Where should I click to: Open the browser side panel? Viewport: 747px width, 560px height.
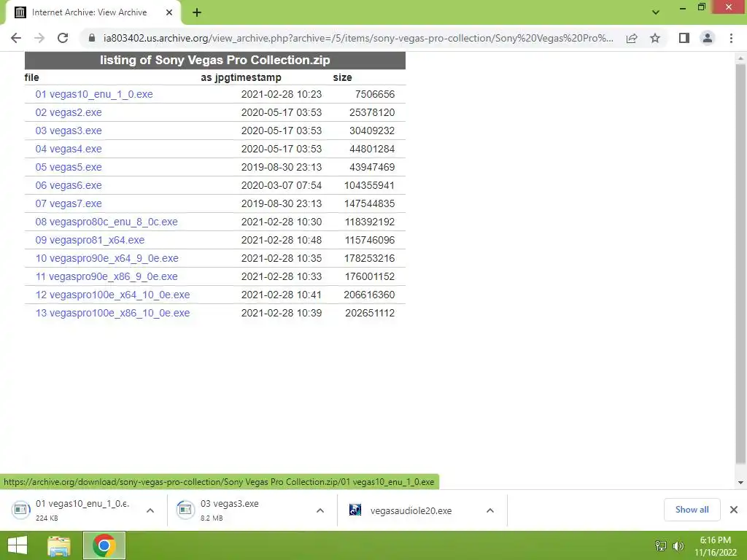(684, 38)
